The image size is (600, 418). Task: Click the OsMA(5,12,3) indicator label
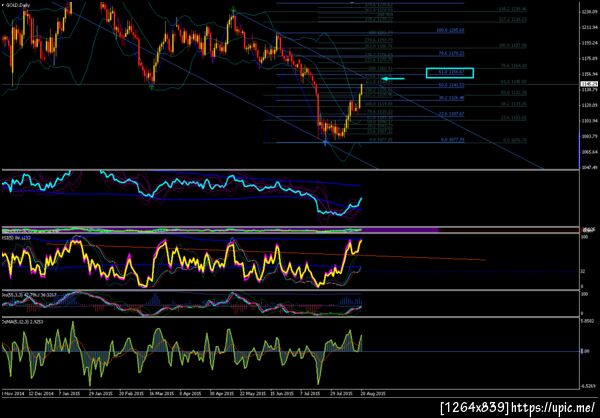point(23,322)
